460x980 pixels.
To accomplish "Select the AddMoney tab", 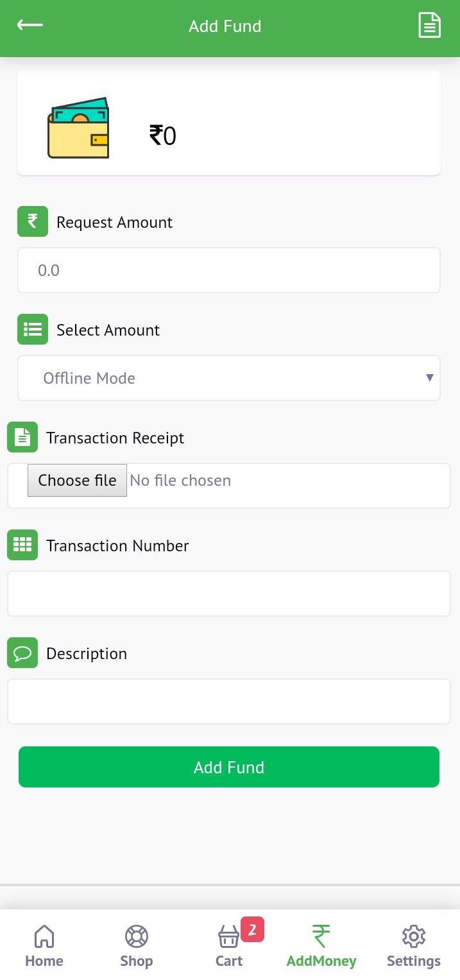I will point(321,946).
